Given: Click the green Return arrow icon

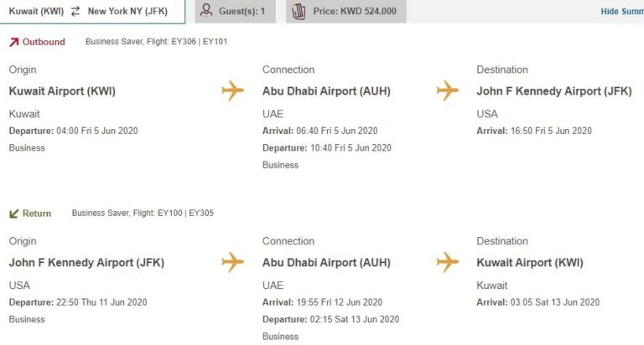Looking at the screenshot, I should [14, 214].
